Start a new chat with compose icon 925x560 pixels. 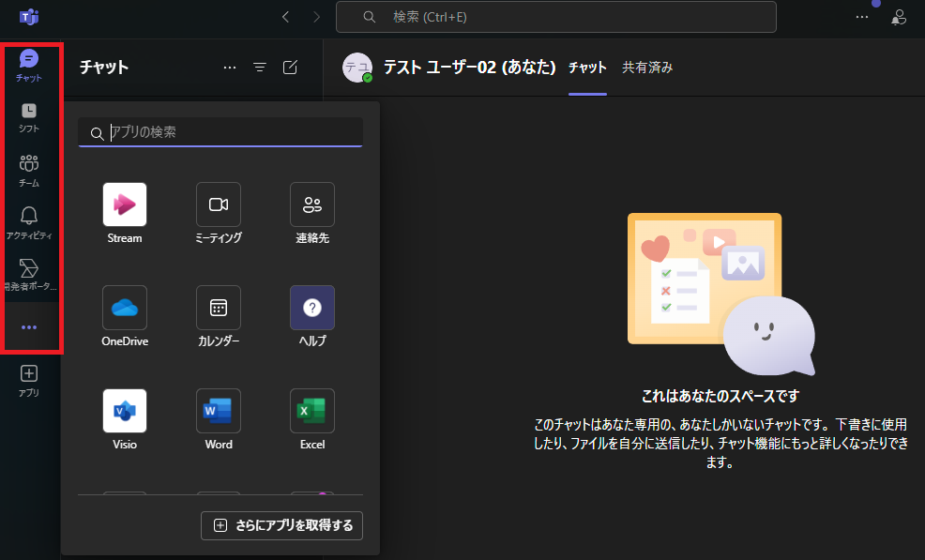tap(290, 68)
